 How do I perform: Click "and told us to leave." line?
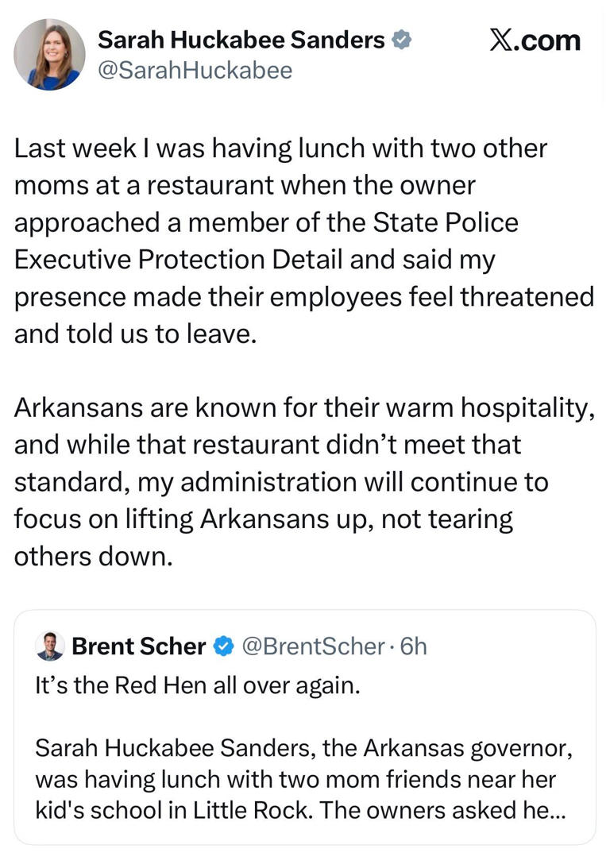(x=136, y=333)
